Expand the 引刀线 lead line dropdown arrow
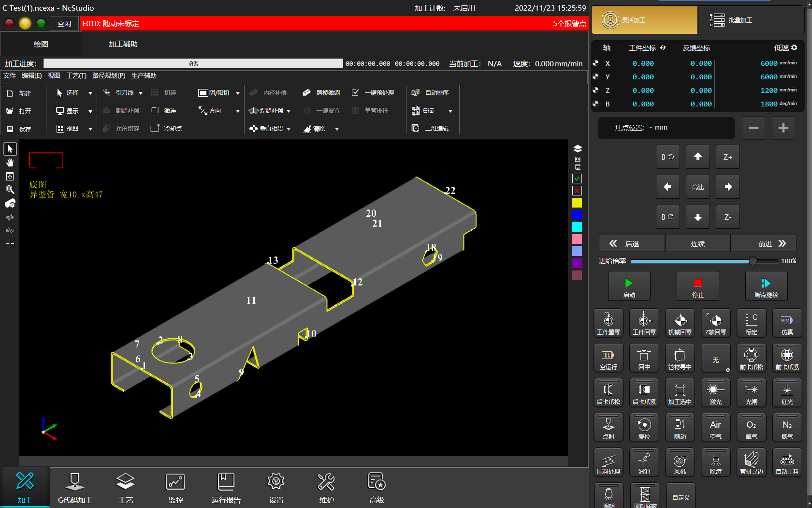 [x=141, y=93]
